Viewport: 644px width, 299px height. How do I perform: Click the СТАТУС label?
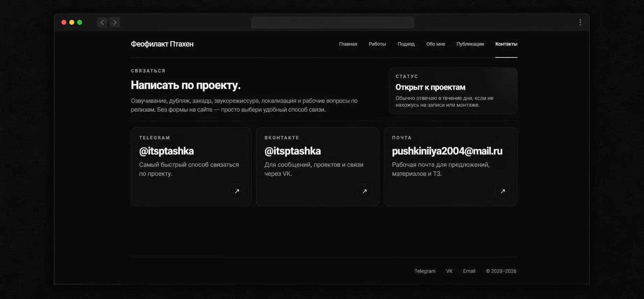[407, 76]
